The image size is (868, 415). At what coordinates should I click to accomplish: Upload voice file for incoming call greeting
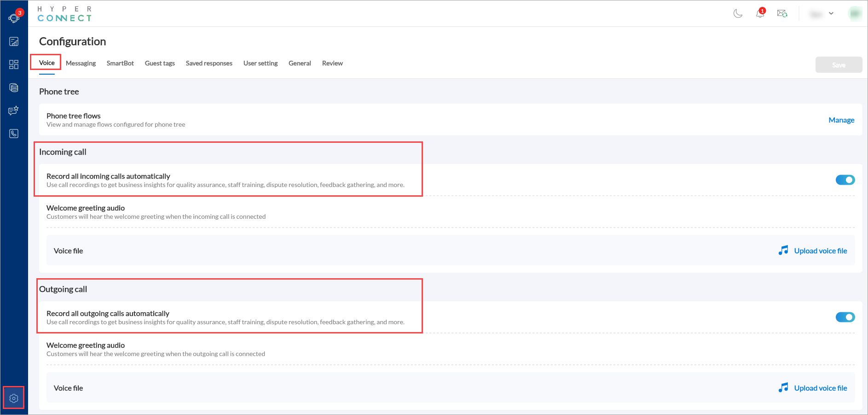(x=820, y=251)
